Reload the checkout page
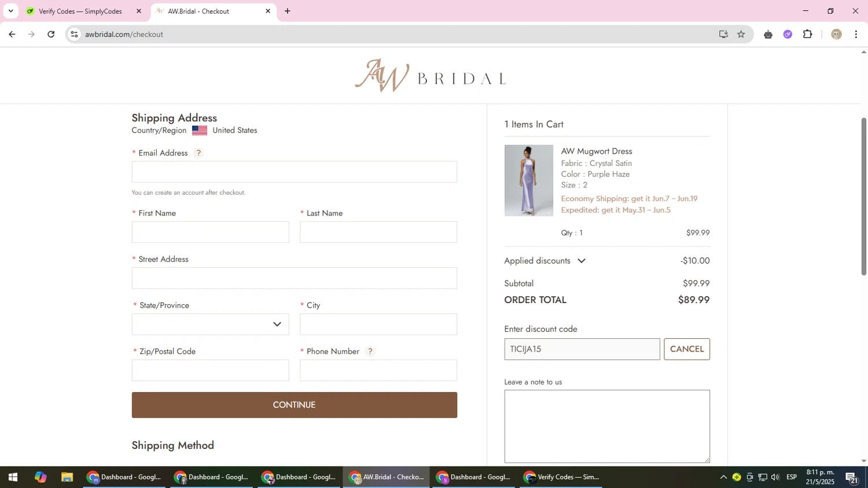 [x=51, y=34]
